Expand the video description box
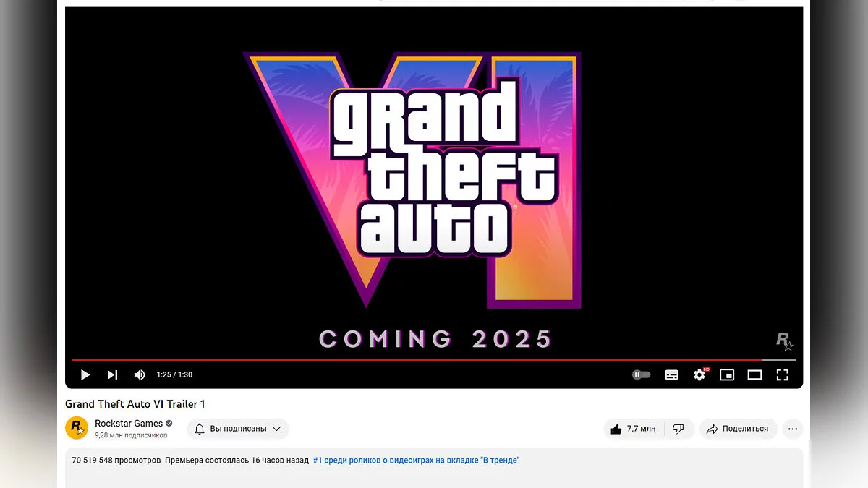The image size is (868, 488). pyautogui.click(x=434, y=468)
